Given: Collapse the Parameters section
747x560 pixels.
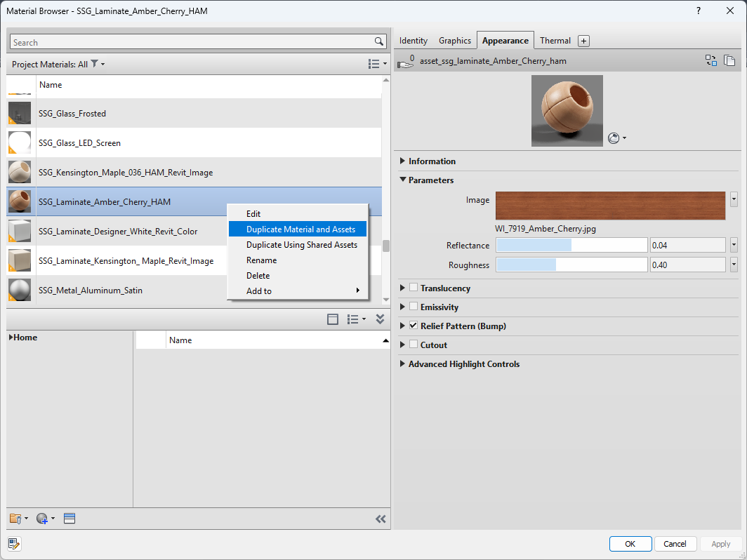Looking at the screenshot, I should (x=402, y=180).
